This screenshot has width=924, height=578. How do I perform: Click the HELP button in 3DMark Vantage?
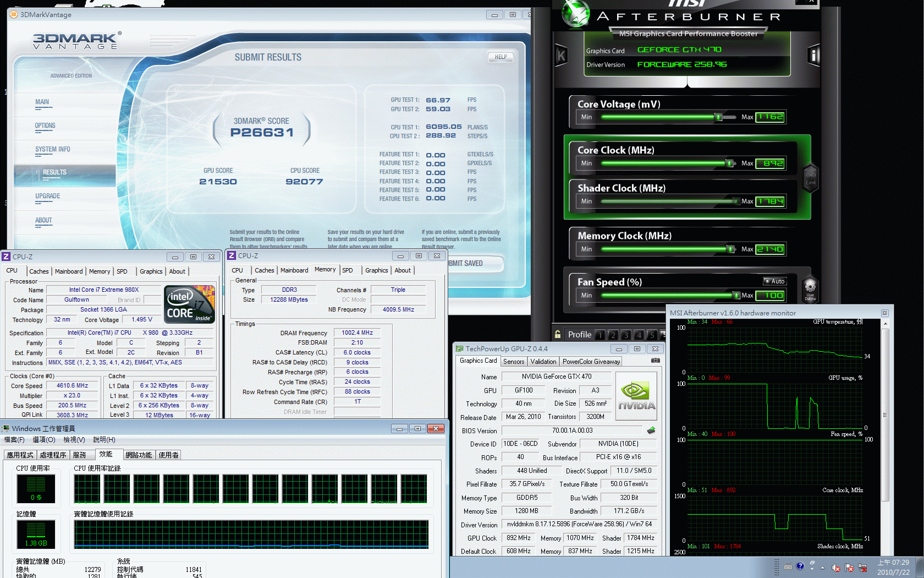(x=501, y=57)
